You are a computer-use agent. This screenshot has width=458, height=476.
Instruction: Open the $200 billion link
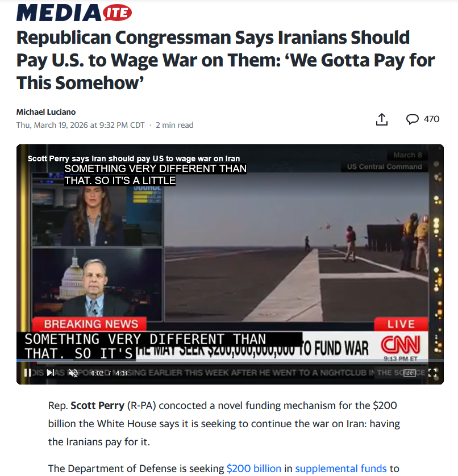pyautogui.click(x=254, y=469)
